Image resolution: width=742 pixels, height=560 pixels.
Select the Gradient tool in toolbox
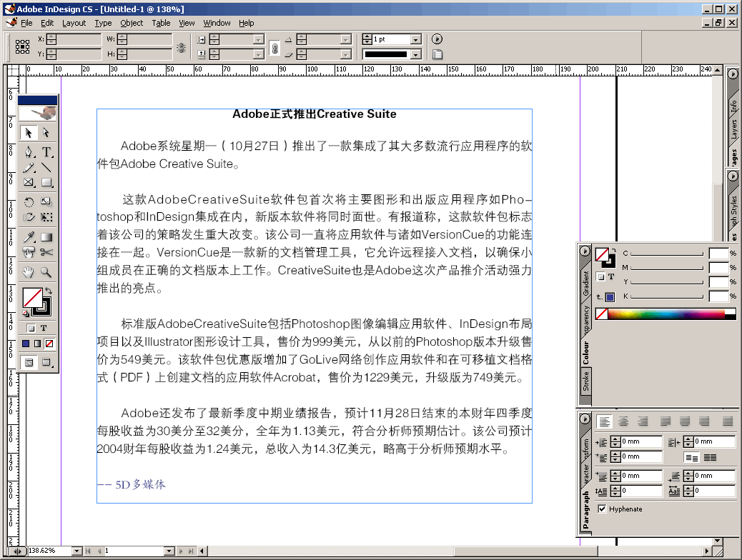(x=46, y=237)
